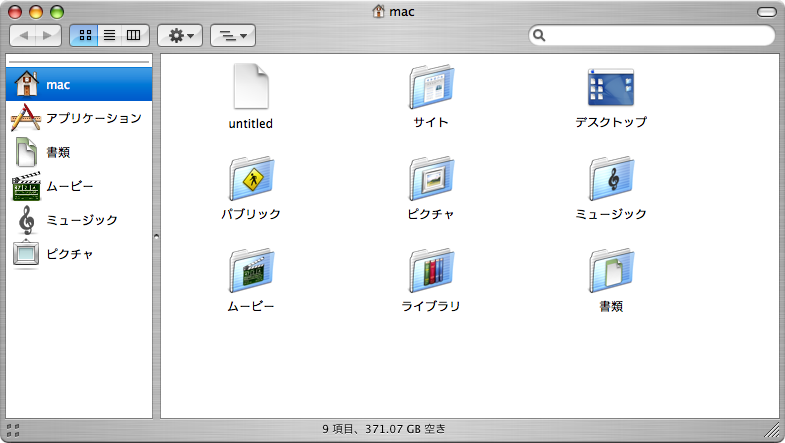Screen dimensions: 785x443
Task: Select the パブリック folder icon
Action: point(251,178)
